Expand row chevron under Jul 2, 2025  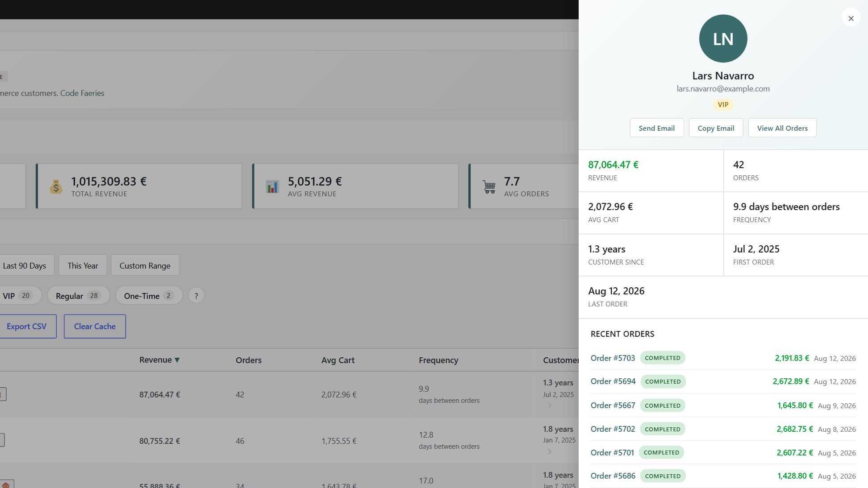pyautogui.click(x=550, y=405)
